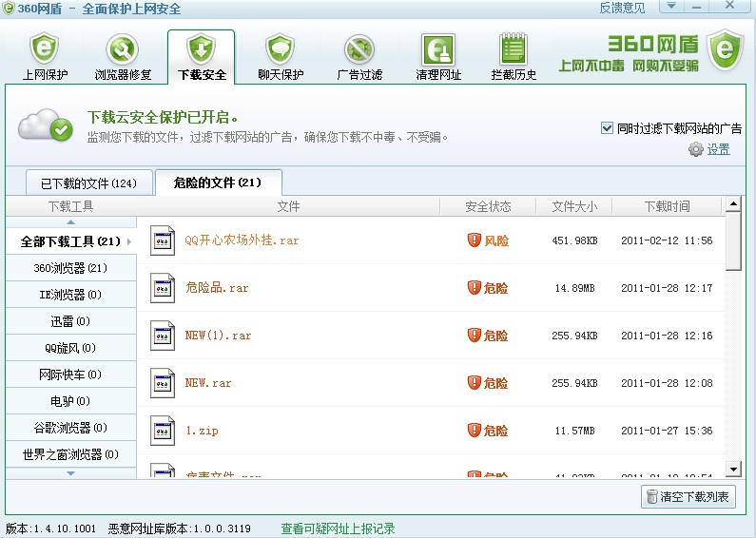Sort by 文件大小 column header

pos(574,206)
